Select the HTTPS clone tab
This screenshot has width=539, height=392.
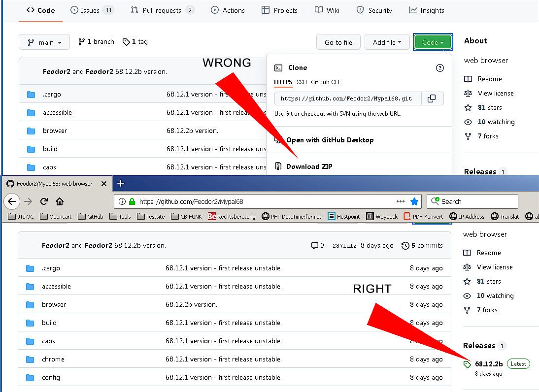(x=283, y=82)
